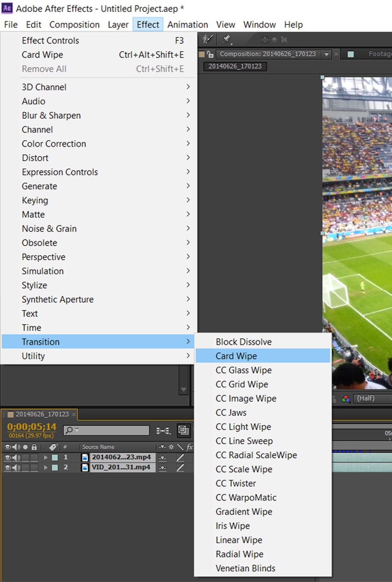Open the Stylize submenu
Image resolution: width=392 pixels, height=582 pixels.
click(99, 285)
